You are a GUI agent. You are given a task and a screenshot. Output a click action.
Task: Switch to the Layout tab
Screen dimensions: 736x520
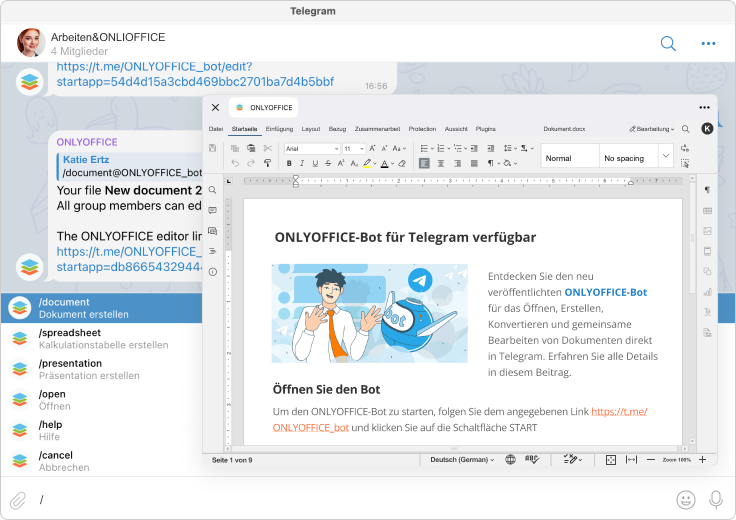[311, 129]
